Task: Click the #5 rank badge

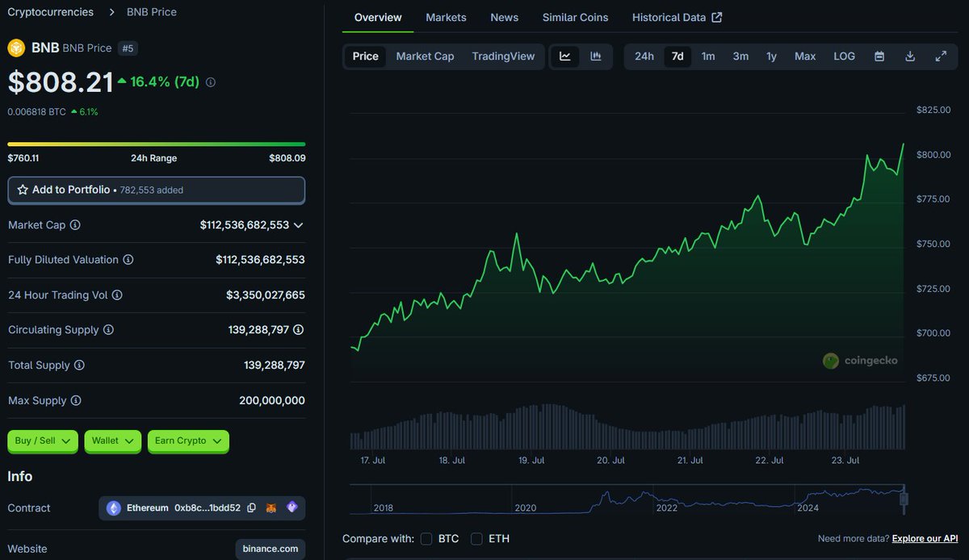Action: pyautogui.click(x=128, y=48)
